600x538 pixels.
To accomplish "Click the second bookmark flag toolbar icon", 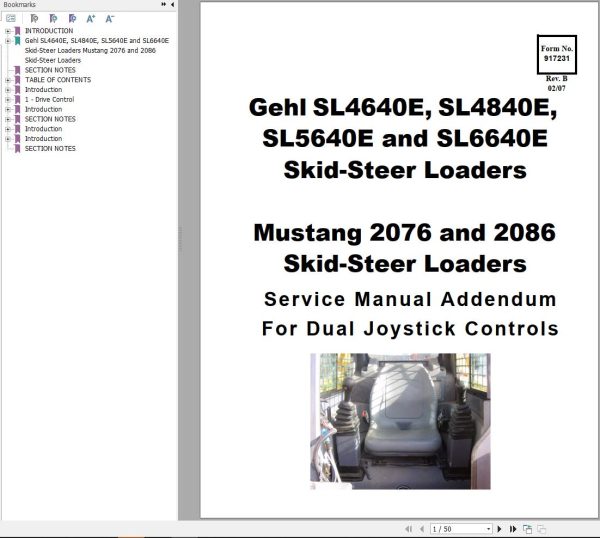I will (x=53, y=18).
